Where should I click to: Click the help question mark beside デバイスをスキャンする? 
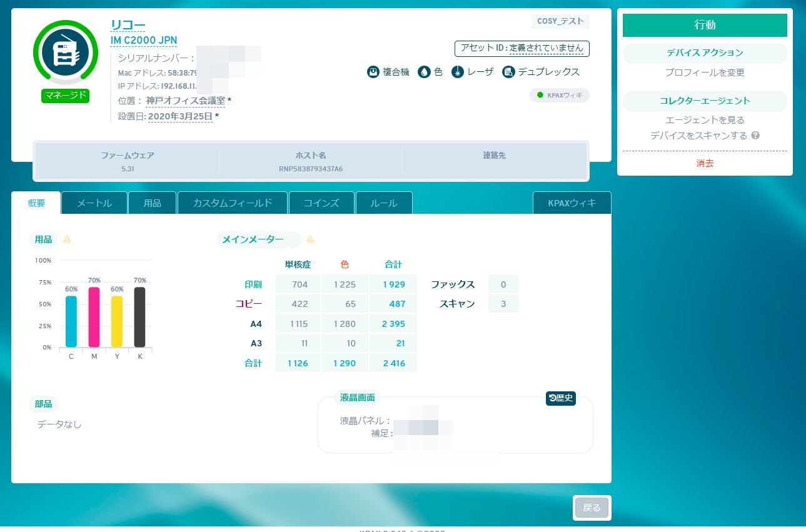pos(755,135)
